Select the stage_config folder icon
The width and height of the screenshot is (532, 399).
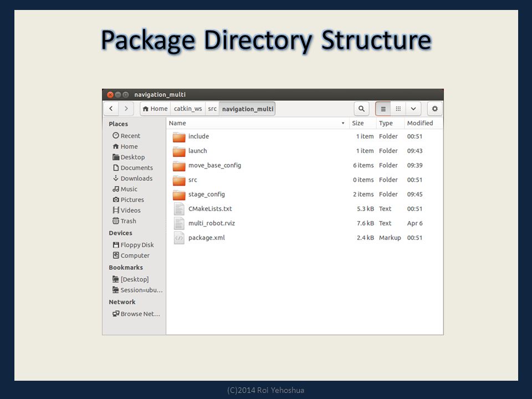179,195
